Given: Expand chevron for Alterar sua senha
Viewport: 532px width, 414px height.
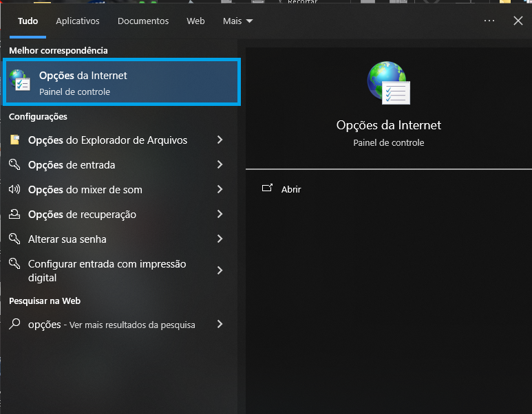Looking at the screenshot, I should [x=220, y=239].
